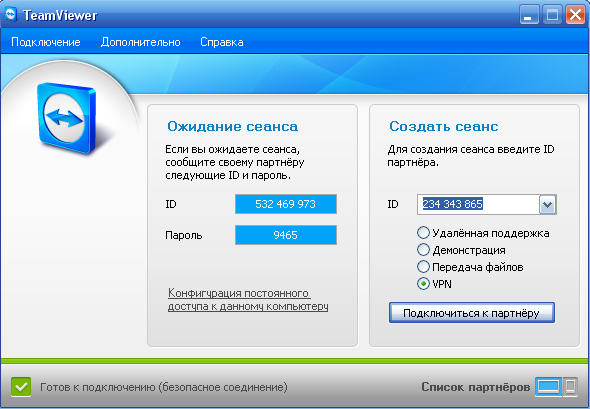Select Демонстрация radio option
This screenshot has width=590, height=409.
click(x=423, y=250)
